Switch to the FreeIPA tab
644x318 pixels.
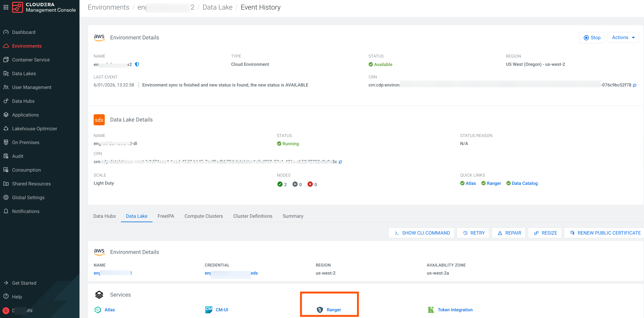[x=166, y=216]
